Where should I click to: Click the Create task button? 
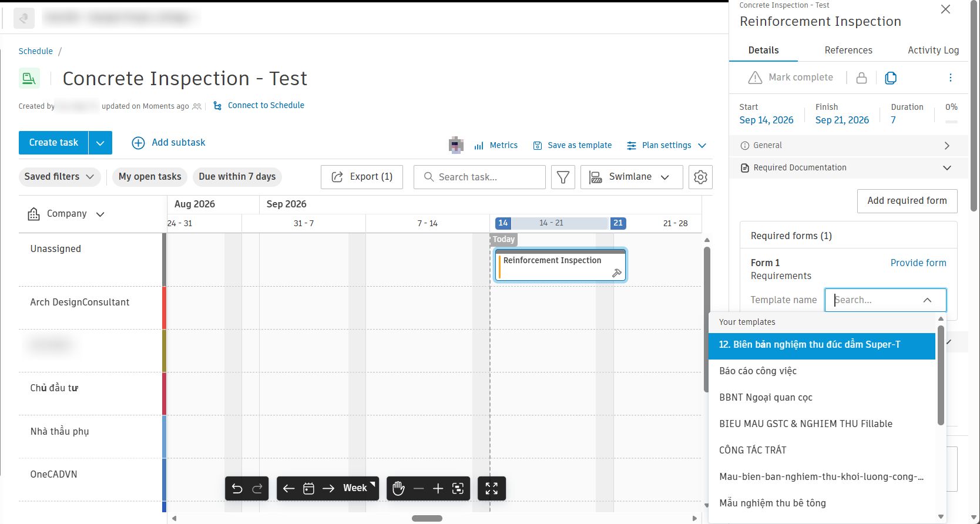pos(53,143)
